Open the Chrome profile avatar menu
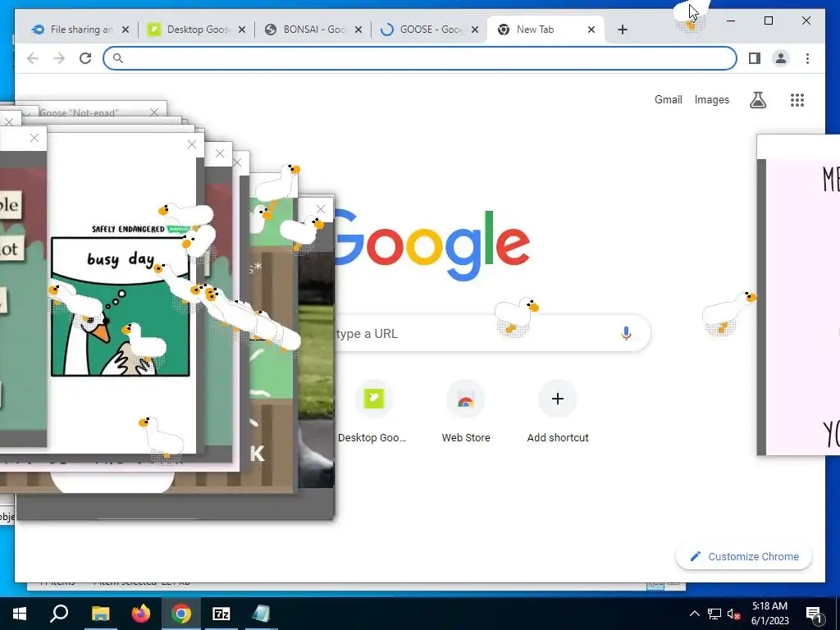Screen dimensions: 840x630 781,58
